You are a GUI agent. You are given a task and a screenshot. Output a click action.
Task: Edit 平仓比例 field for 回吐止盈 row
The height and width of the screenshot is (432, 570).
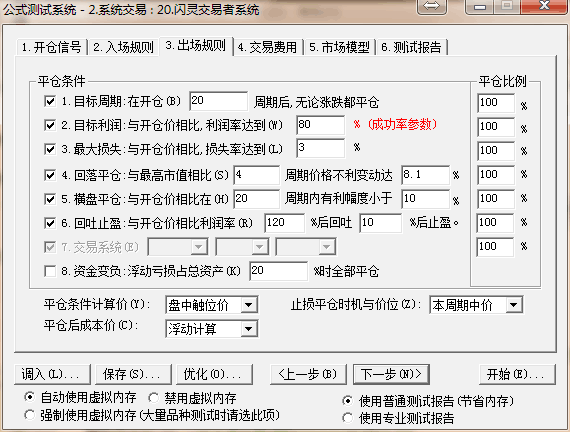(495, 223)
